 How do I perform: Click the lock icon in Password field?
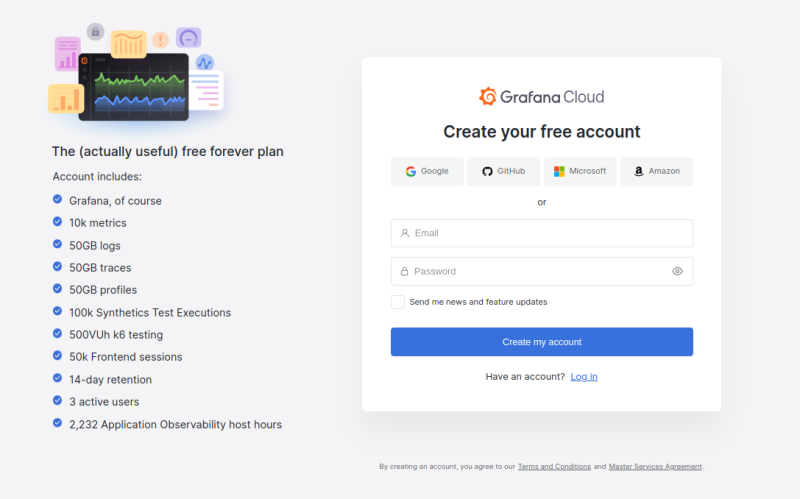(x=404, y=271)
